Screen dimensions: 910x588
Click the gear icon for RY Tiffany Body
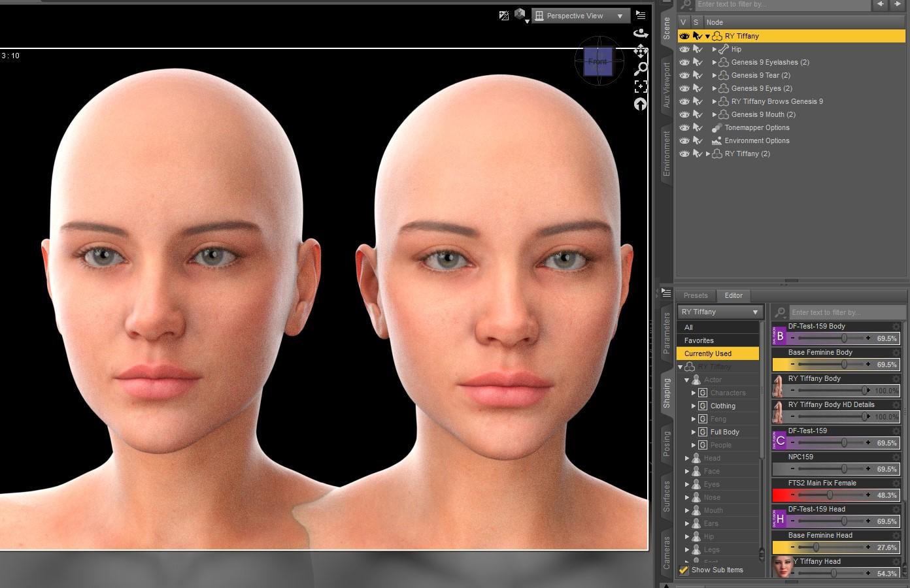point(896,378)
